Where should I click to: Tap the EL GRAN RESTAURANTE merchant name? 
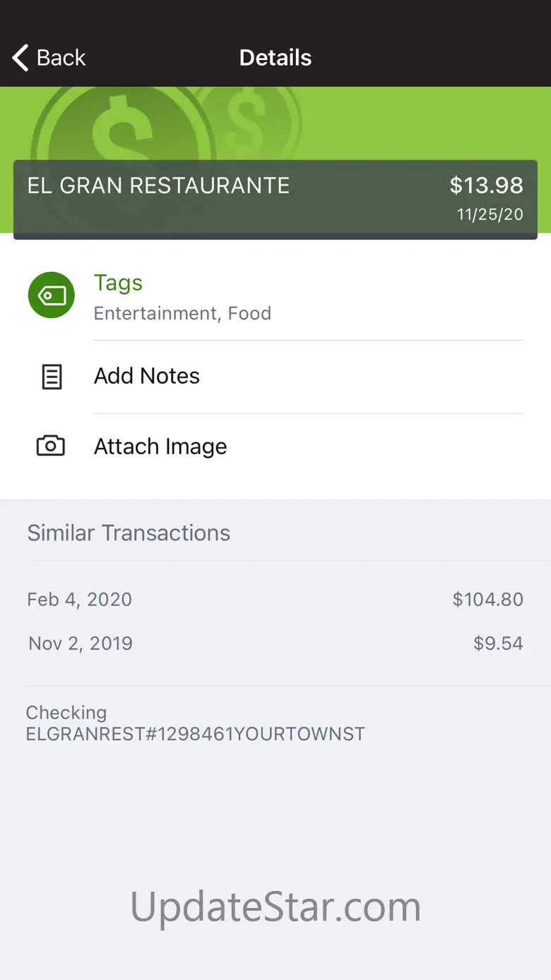(158, 186)
